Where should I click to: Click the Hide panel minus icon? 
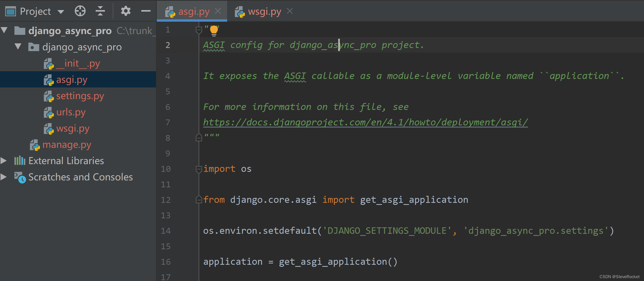[x=146, y=11]
